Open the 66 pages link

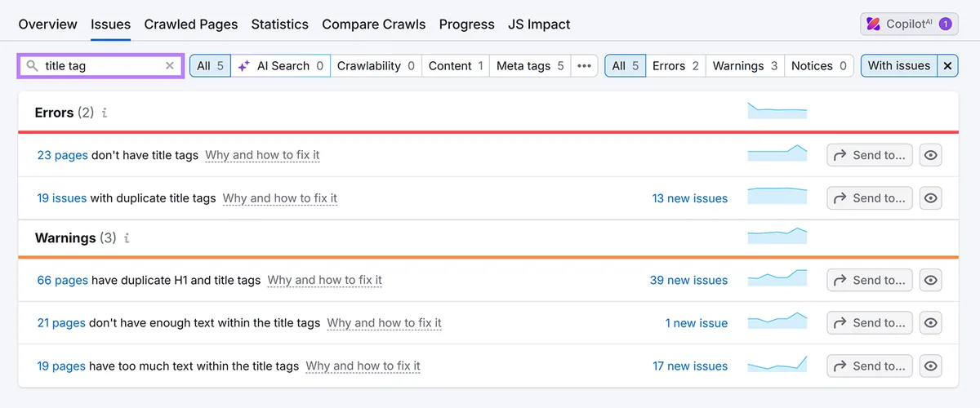[x=63, y=280]
